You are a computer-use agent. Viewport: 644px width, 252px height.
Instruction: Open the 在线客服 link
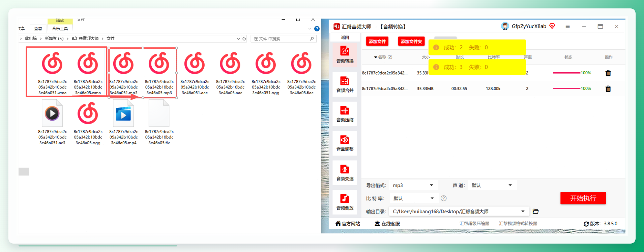pyautogui.click(x=387, y=224)
